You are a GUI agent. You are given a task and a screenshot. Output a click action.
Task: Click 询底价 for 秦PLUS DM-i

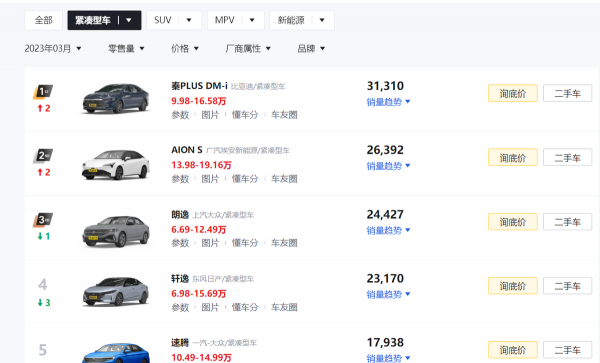(x=513, y=93)
